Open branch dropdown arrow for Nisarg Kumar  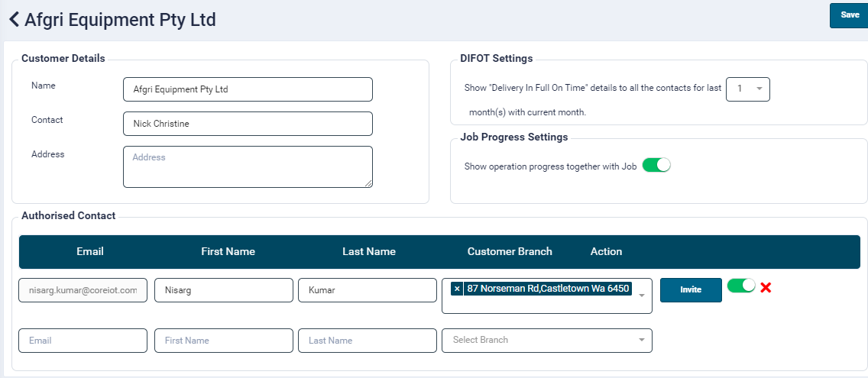(x=642, y=296)
